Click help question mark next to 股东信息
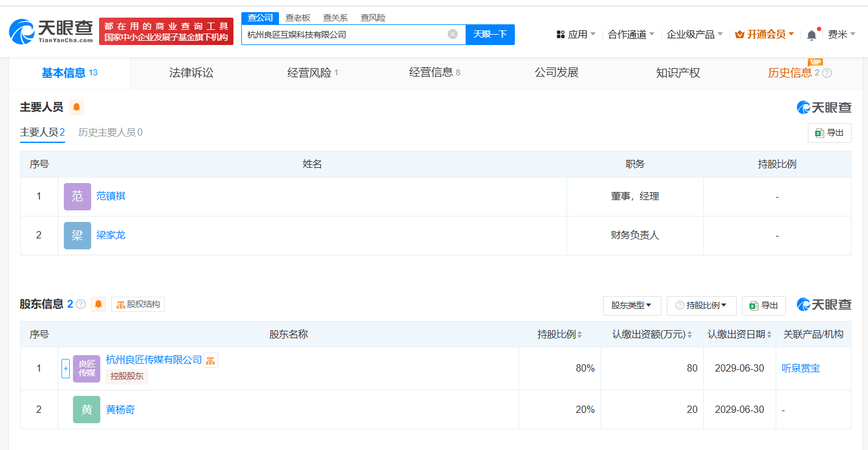The height and width of the screenshot is (450, 868). point(81,304)
